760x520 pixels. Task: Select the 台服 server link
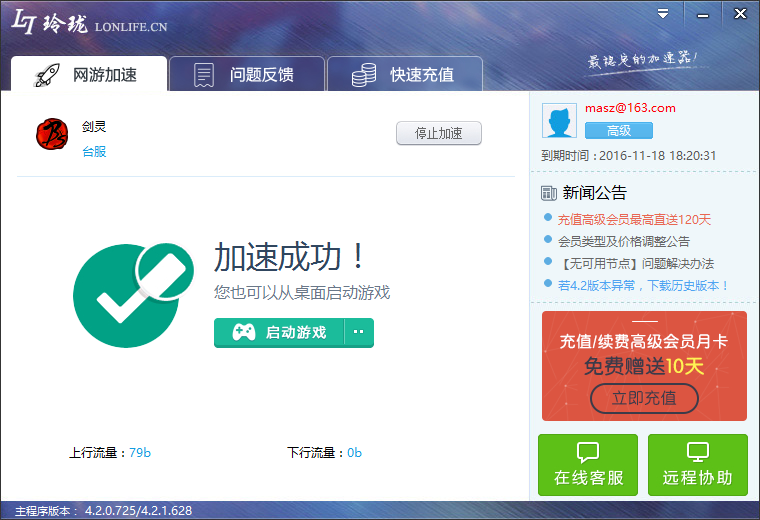tap(94, 152)
